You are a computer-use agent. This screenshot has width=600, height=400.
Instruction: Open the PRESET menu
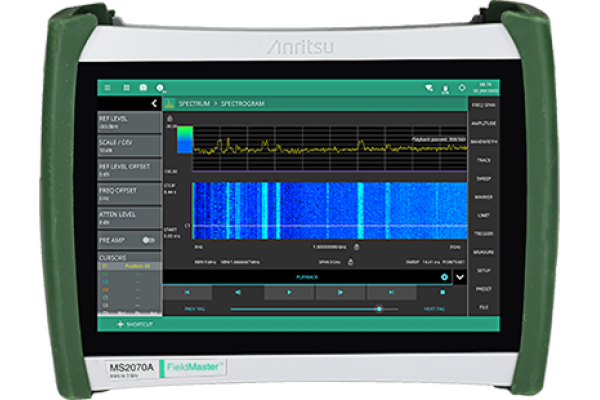(484, 289)
